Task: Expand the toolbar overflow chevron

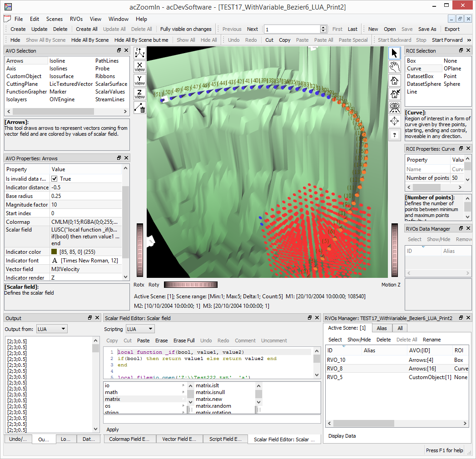Action: pos(469,40)
